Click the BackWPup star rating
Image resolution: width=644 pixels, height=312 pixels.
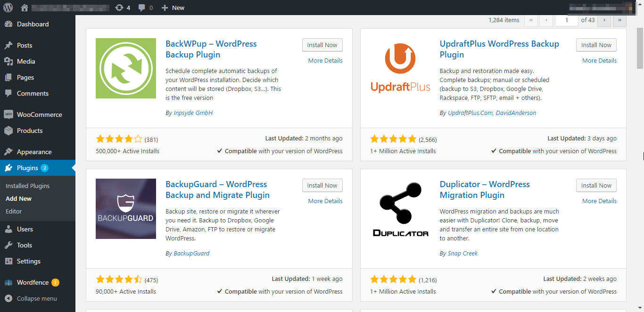click(119, 139)
